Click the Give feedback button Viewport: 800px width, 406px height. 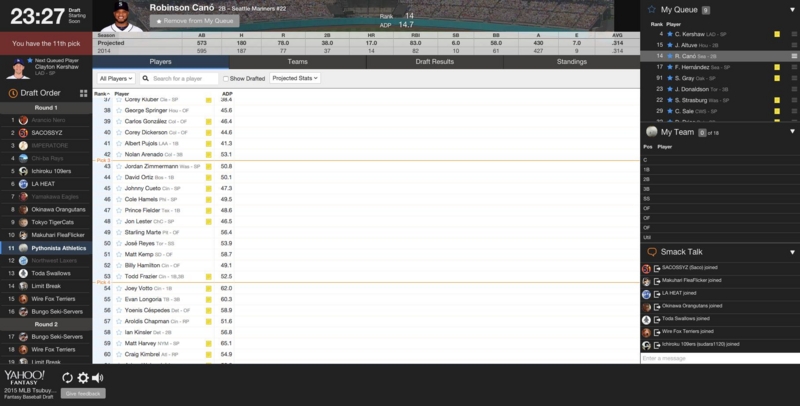click(x=83, y=393)
